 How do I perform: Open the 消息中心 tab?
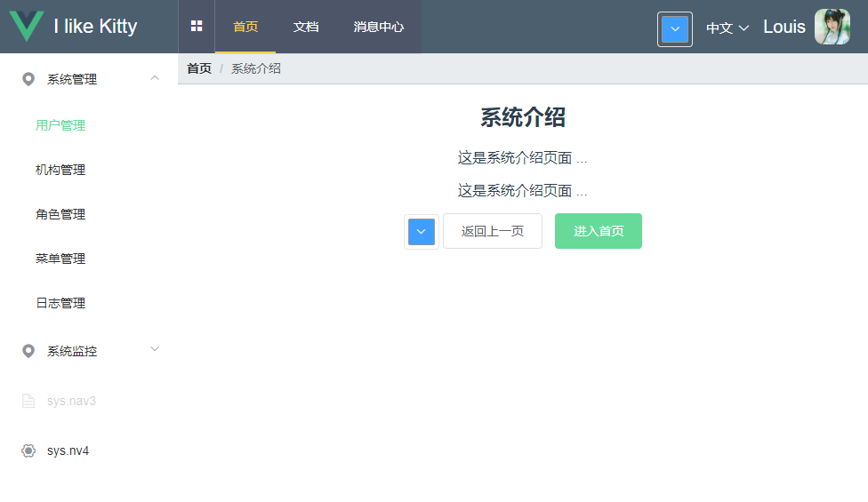(x=379, y=27)
